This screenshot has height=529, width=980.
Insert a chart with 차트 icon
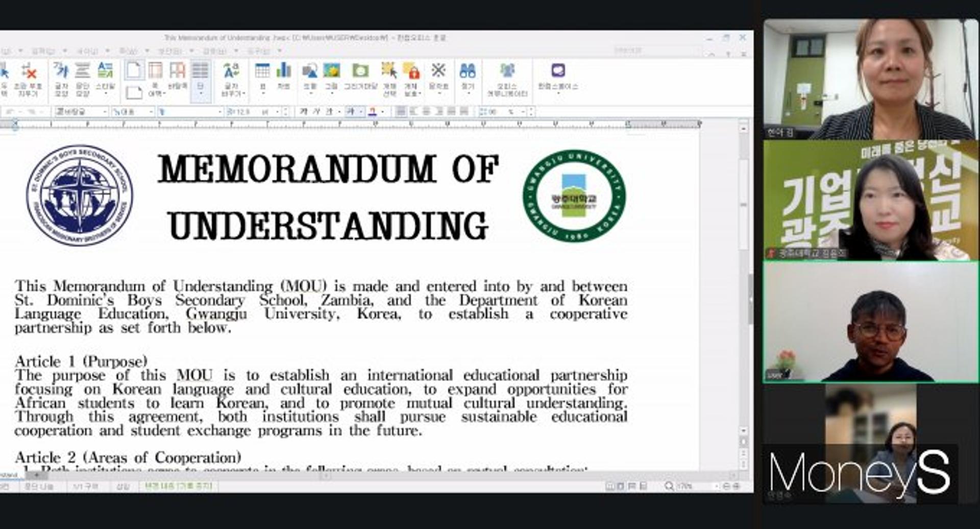283,77
